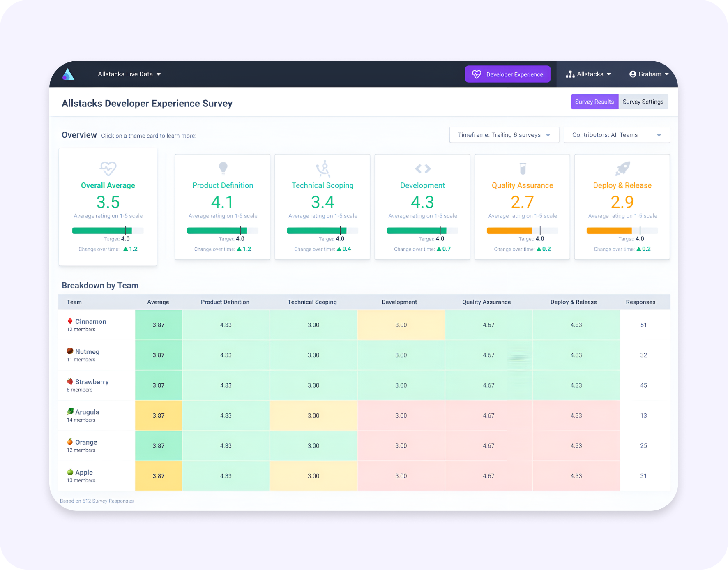The height and width of the screenshot is (570, 728).
Task: Select the Orange team name
Action: click(86, 443)
